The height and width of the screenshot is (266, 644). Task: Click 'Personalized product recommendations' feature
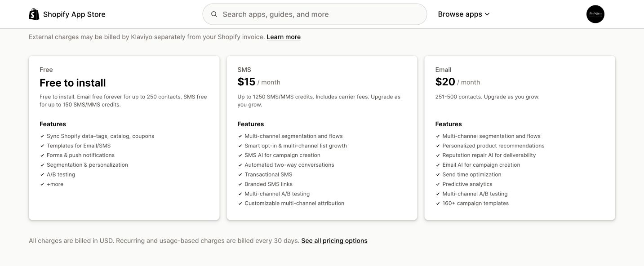[x=493, y=146]
